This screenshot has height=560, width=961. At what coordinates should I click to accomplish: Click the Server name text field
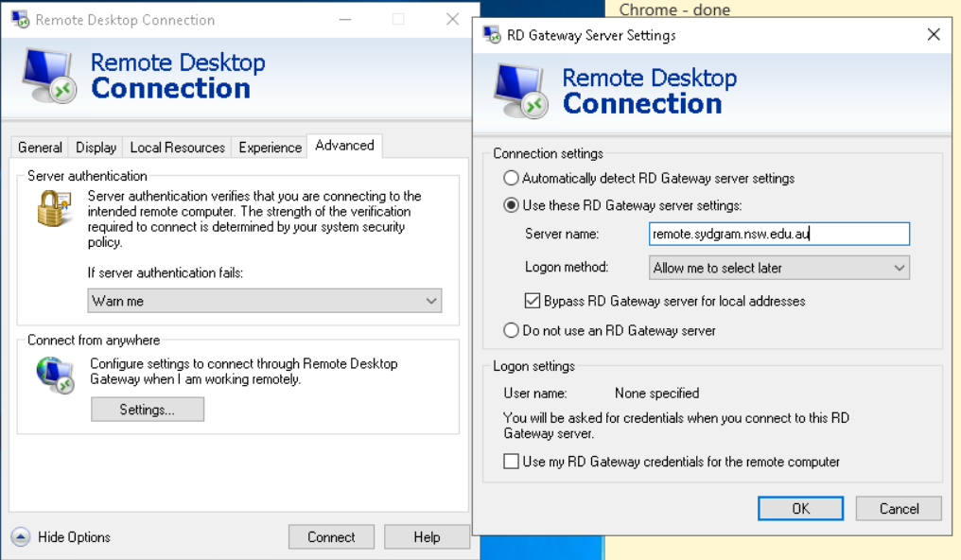pyautogui.click(x=779, y=234)
